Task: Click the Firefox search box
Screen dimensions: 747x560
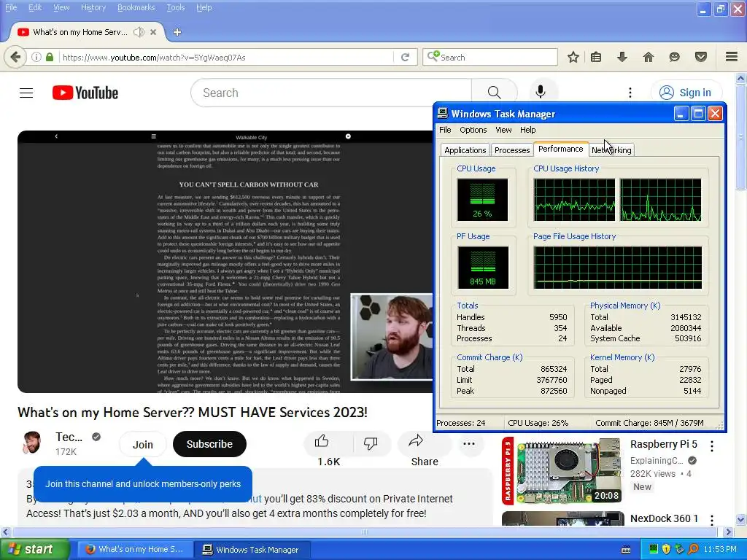Action: tap(490, 57)
